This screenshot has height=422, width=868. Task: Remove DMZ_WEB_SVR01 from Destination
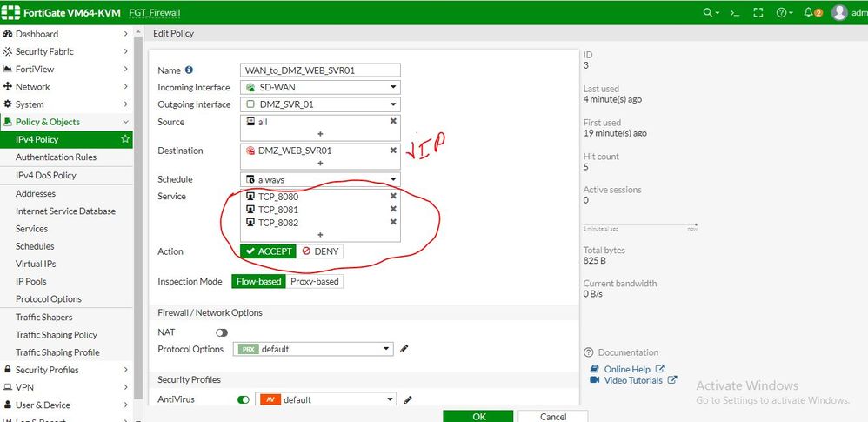click(393, 150)
